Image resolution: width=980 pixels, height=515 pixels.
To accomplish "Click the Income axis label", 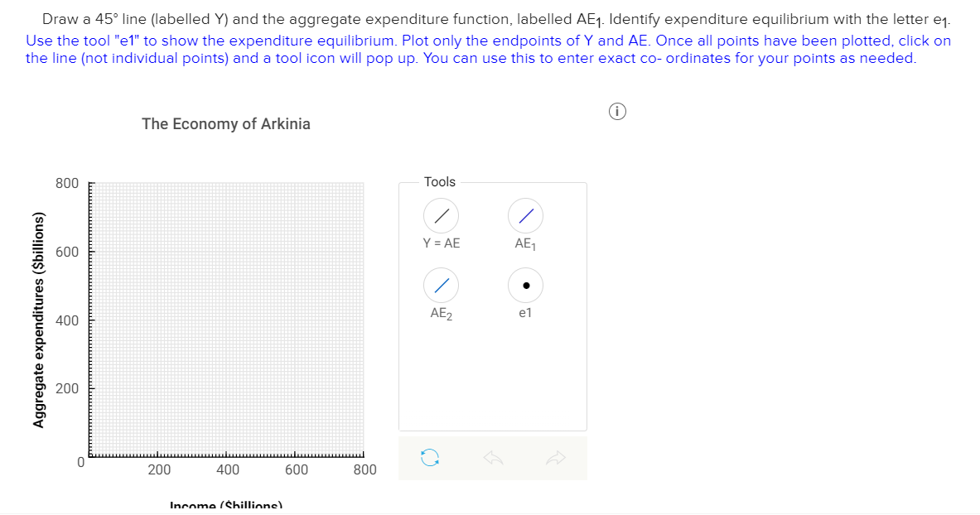I will [227, 506].
